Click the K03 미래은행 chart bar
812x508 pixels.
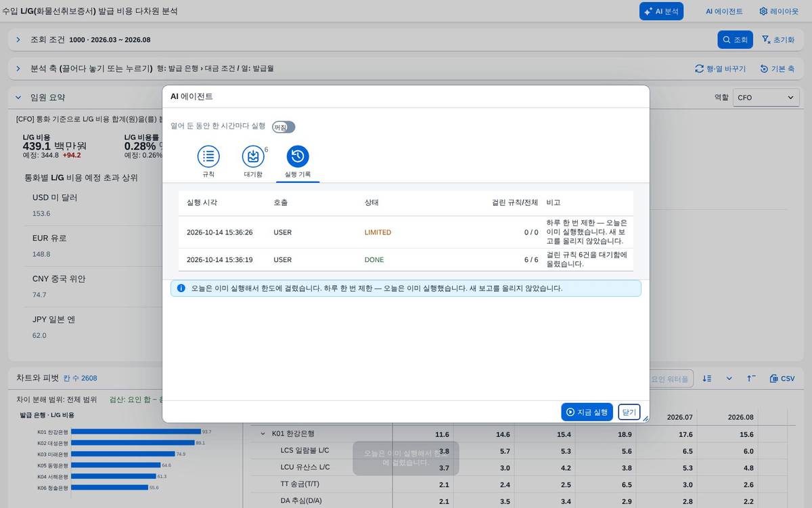click(123, 454)
